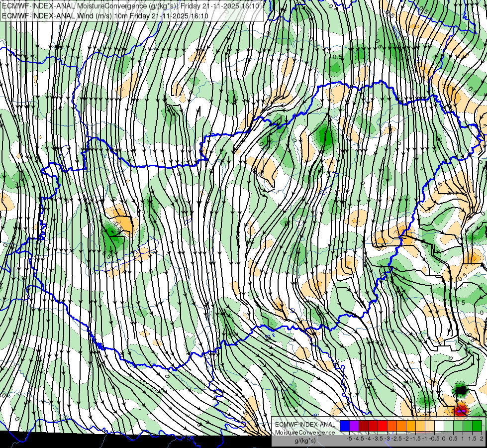Screen dimensions: 487x448
Task: Click the MoistureConvergence header title line
Action: click(x=130, y=6)
